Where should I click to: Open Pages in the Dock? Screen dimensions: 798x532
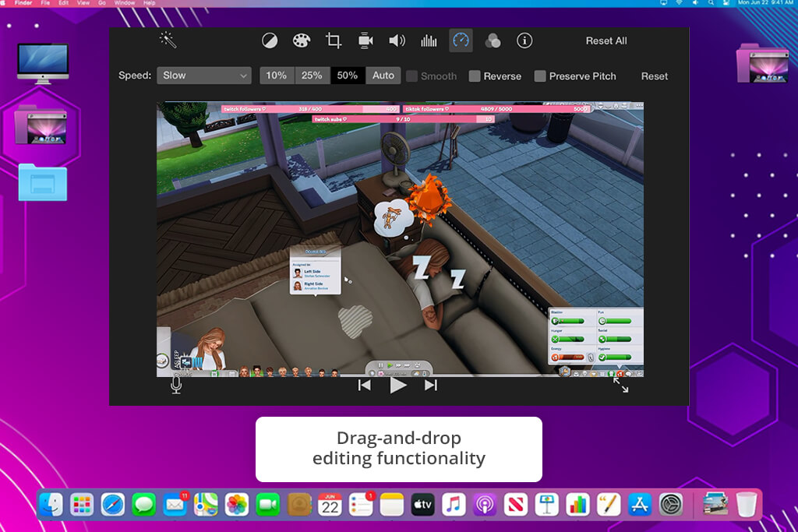coord(609,505)
